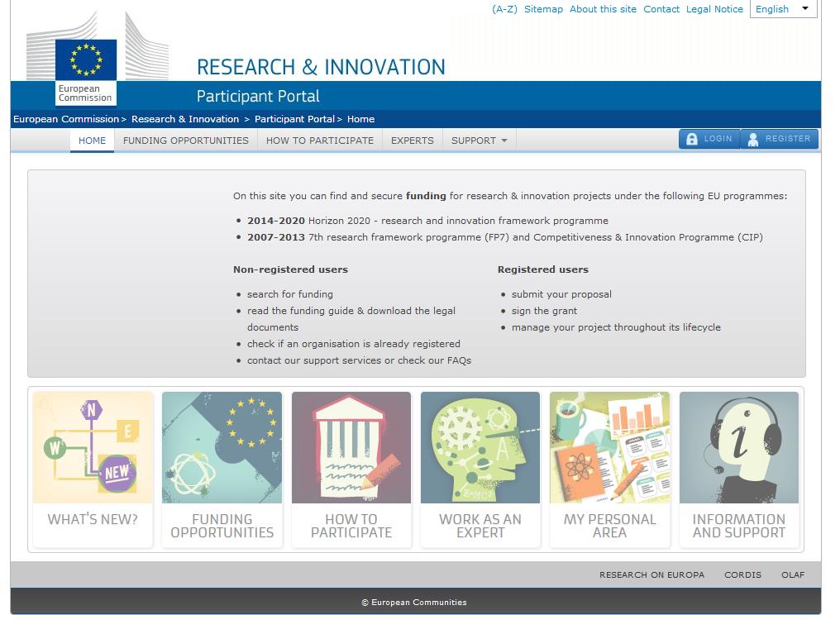Screen dimensions: 840x634
Task: Open the English language dropdown
Action: tap(783, 9)
